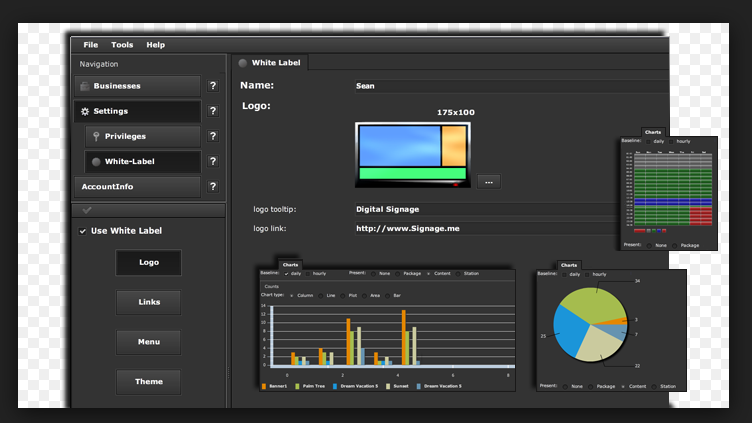
Task: Click the logo preview thumbnail
Action: tap(413, 155)
